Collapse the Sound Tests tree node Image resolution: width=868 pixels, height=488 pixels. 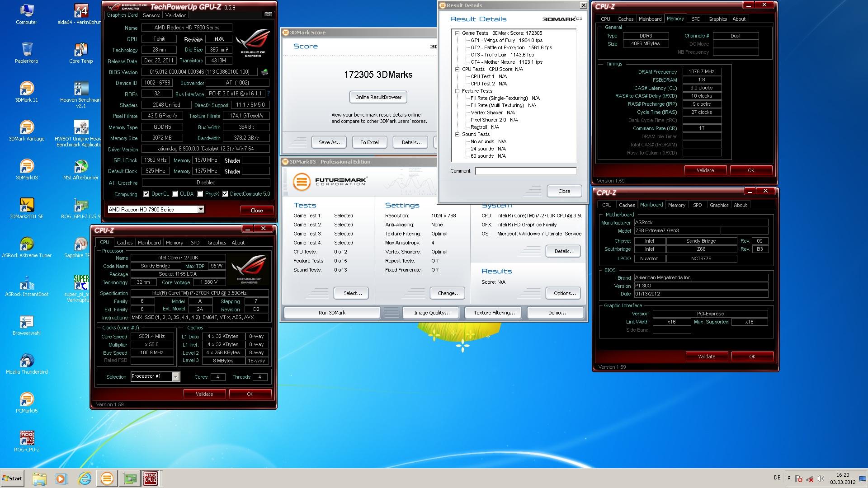point(458,134)
